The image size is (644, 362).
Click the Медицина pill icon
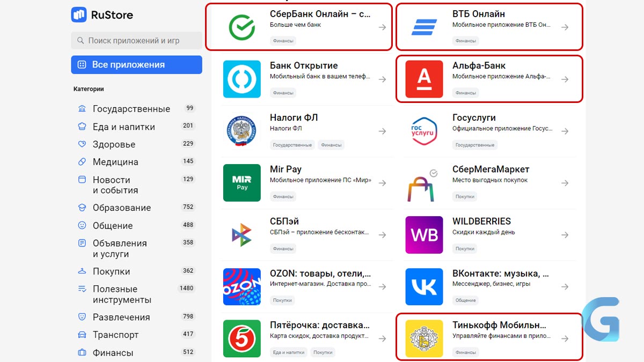82,161
